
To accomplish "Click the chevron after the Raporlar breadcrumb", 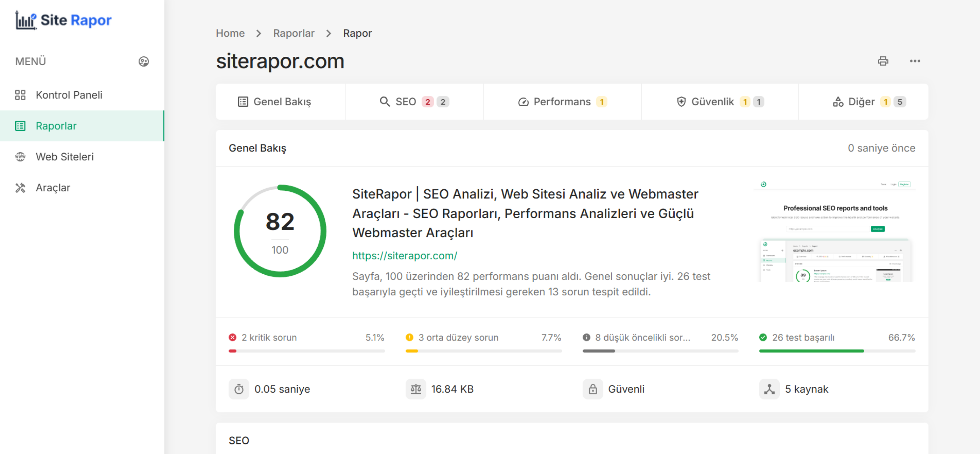I will (x=329, y=33).
